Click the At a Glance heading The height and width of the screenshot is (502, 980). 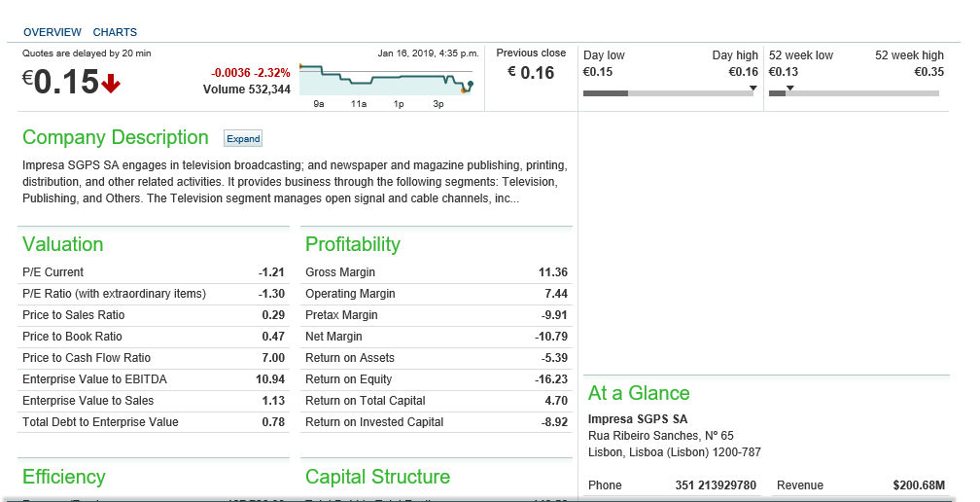[639, 393]
